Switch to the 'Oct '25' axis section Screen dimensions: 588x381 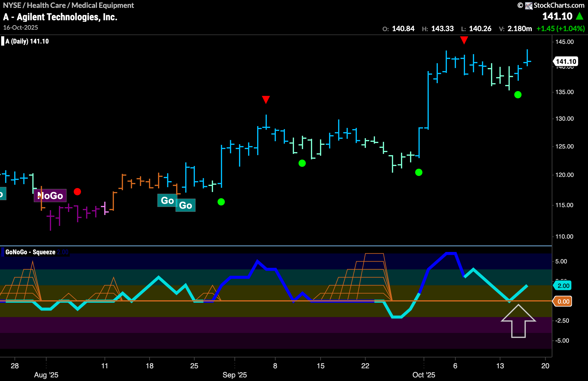click(x=424, y=375)
